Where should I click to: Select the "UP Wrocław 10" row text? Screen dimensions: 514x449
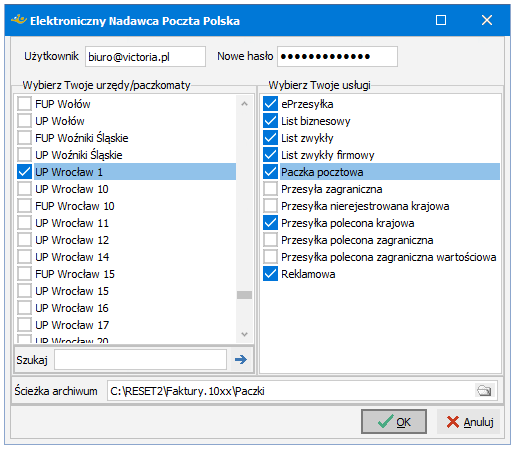tap(72, 189)
